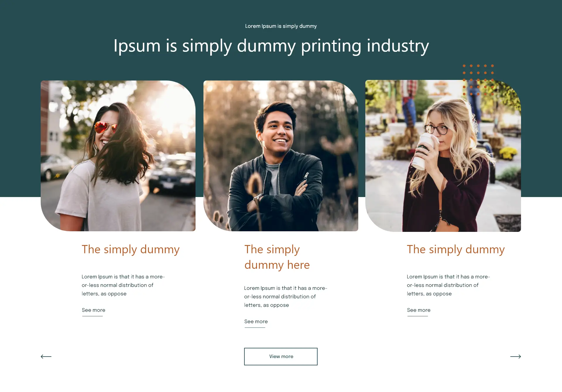The width and height of the screenshot is (562, 392).
Task: Click the first card's description paragraph
Action: 123,285
